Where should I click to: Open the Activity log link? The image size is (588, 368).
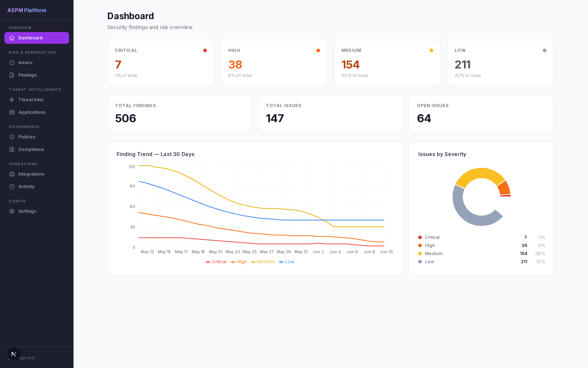(37, 186)
